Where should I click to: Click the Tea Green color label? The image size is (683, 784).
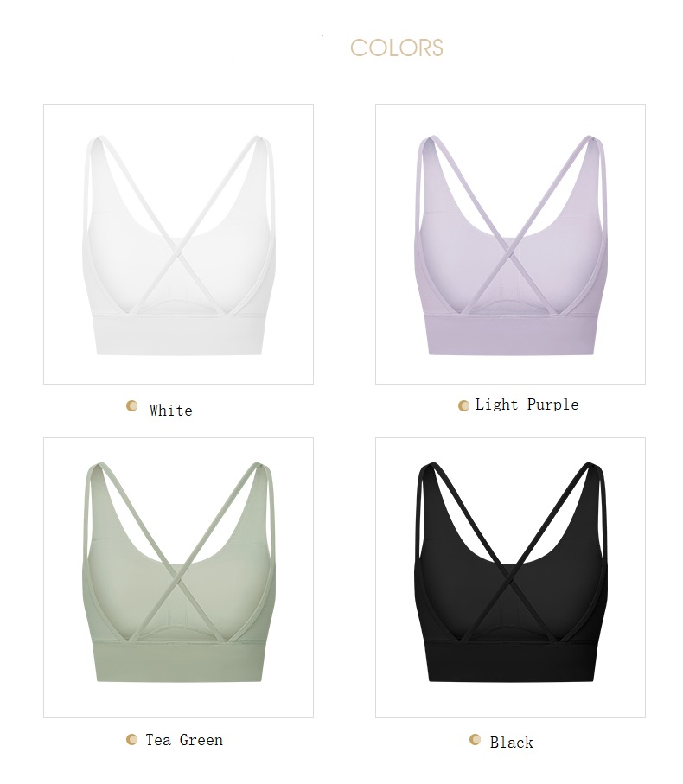[x=184, y=740]
